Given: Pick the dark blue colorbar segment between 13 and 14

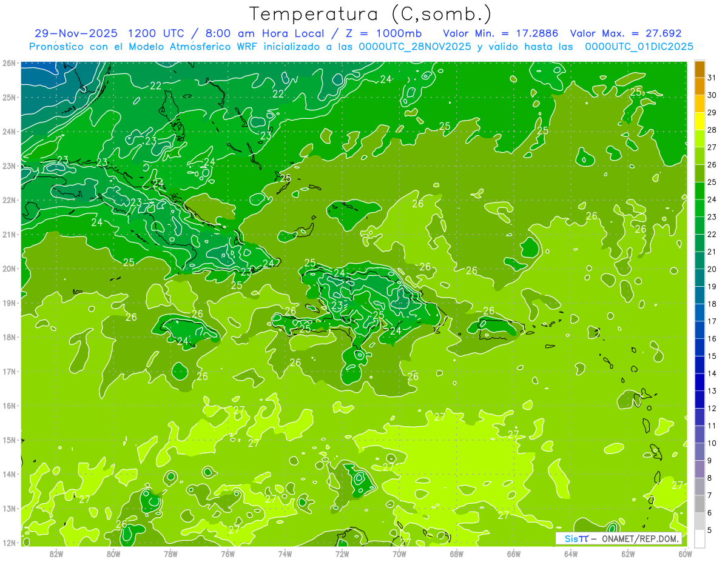Looking at the screenshot, I should [x=699, y=383].
